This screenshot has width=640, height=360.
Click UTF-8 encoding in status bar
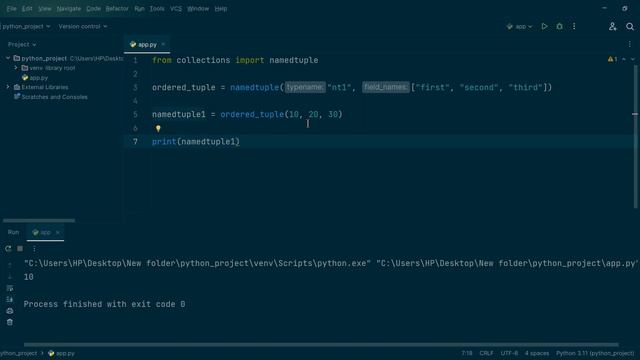[509, 353]
